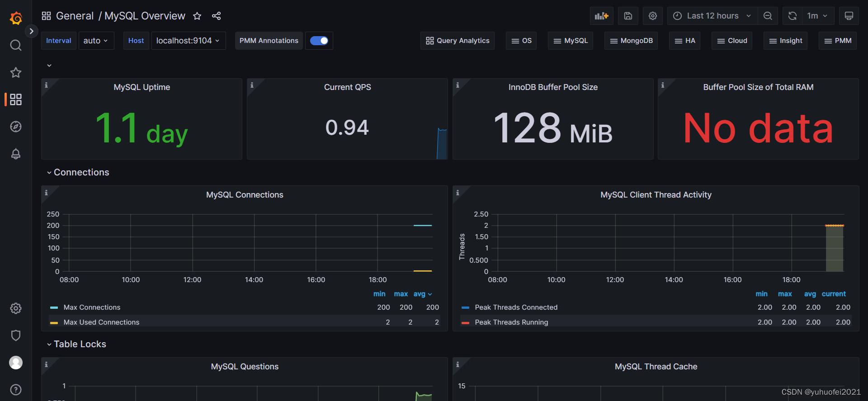The width and height of the screenshot is (868, 401).
Task: Toggle Max Used Connections series visibility
Action: tap(101, 322)
